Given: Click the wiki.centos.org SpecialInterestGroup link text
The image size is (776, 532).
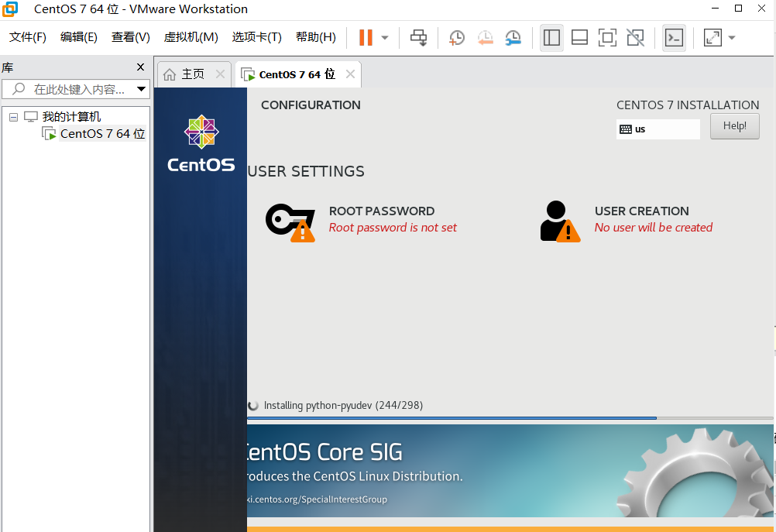Looking at the screenshot, I should click(318, 499).
